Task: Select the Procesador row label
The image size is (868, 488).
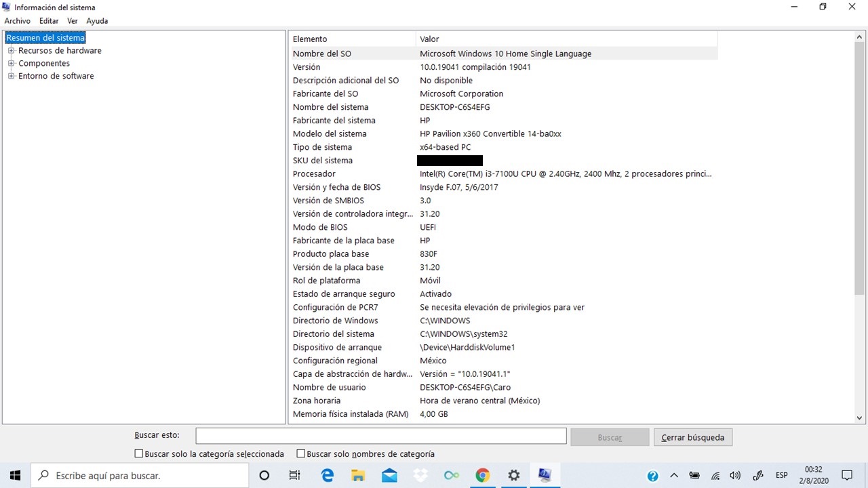Action: 314,174
